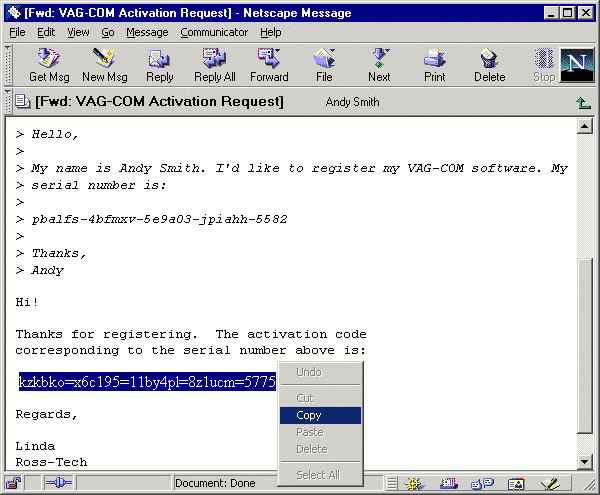
Task: Click the File message toolbar button
Action: 324,64
